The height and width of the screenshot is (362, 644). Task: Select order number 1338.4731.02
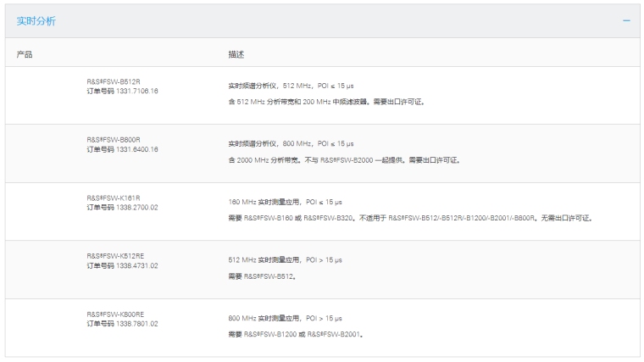[122, 265]
